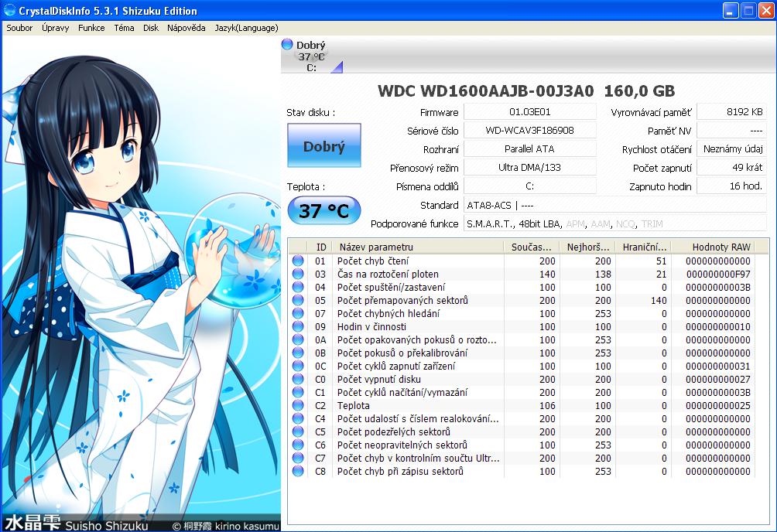The width and height of the screenshot is (777, 532).
Task: Click the CrystalDiskInfo title bar app icon
Action: click(x=9, y=11)
